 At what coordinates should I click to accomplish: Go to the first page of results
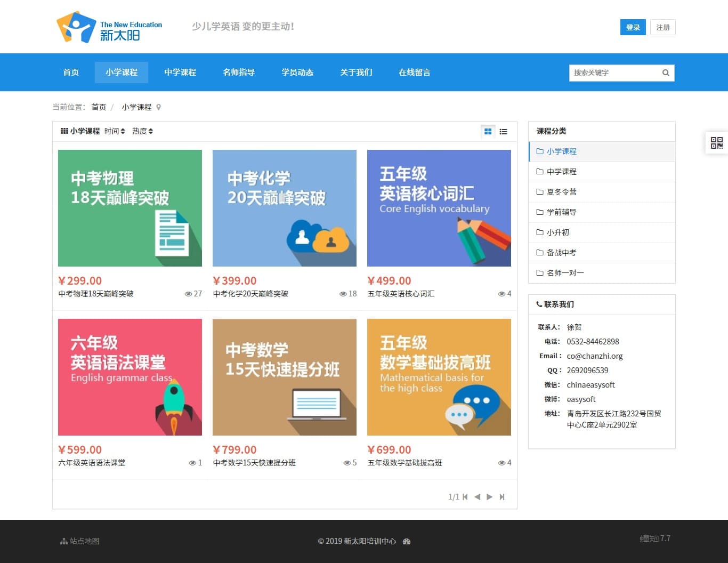tap(465, 497)
